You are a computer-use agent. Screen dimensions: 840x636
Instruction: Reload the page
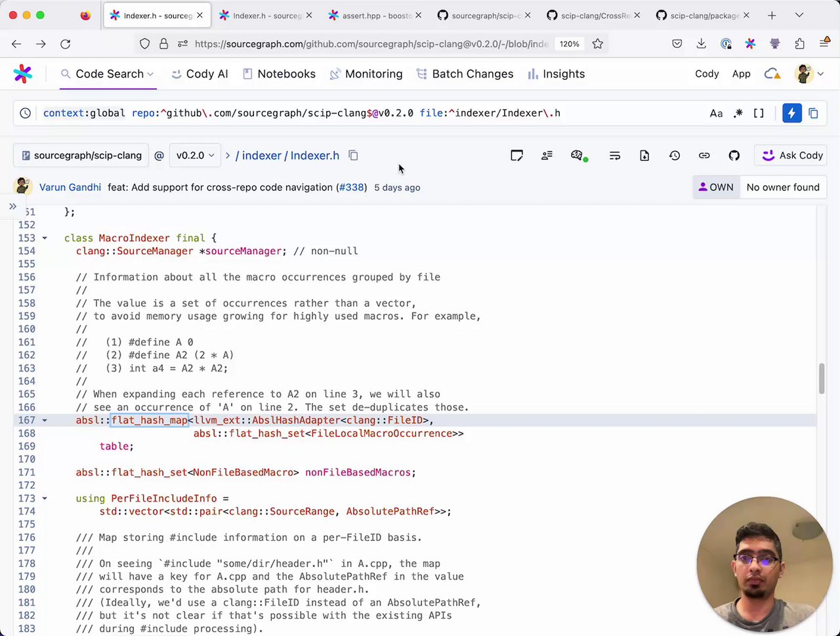point(65,44)
